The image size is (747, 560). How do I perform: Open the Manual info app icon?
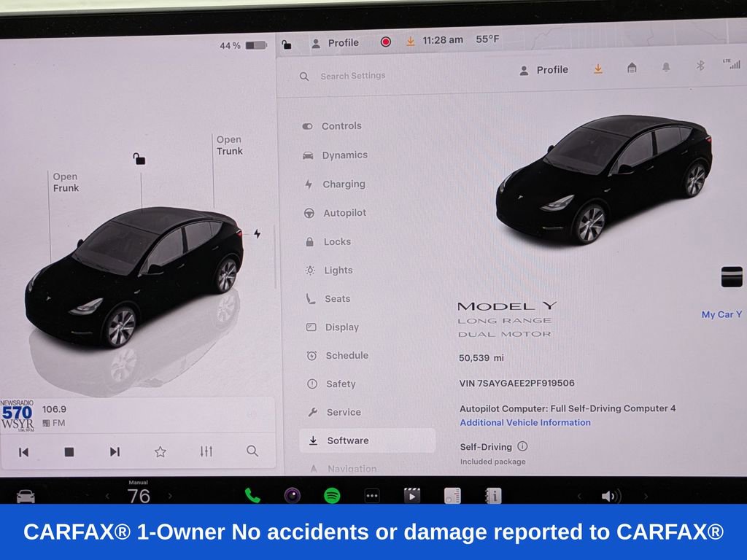pos(493,496)
